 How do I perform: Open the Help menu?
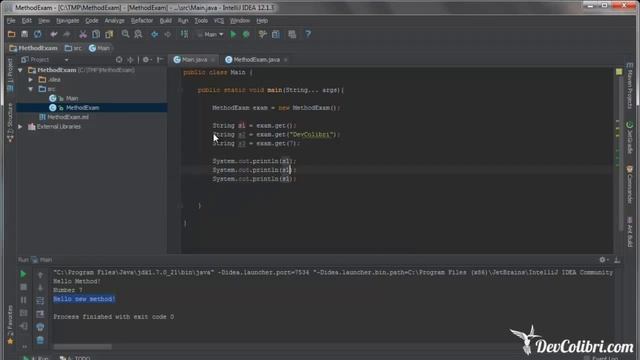point(262,20)
